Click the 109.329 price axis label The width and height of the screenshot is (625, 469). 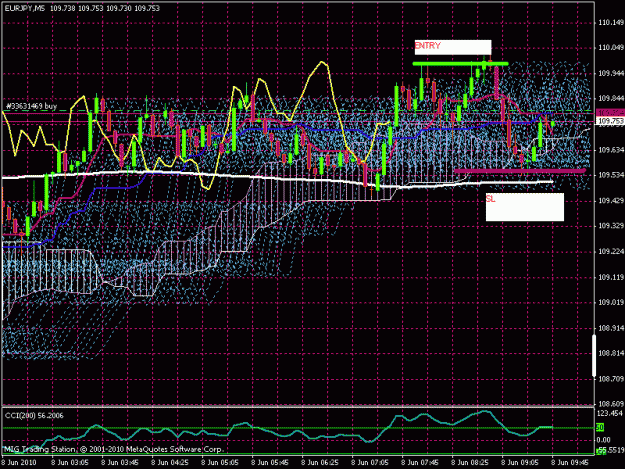click(611, 226)
